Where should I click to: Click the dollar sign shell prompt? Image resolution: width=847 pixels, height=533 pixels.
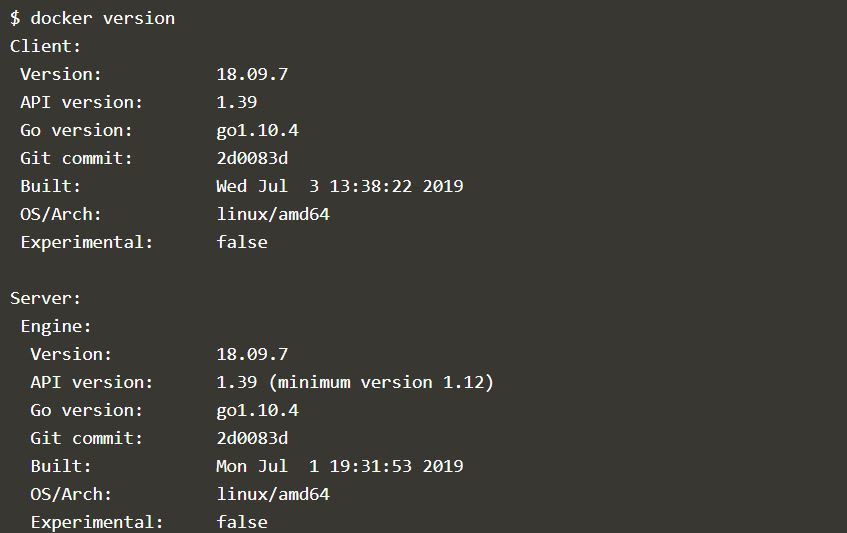tap(15, 18)
